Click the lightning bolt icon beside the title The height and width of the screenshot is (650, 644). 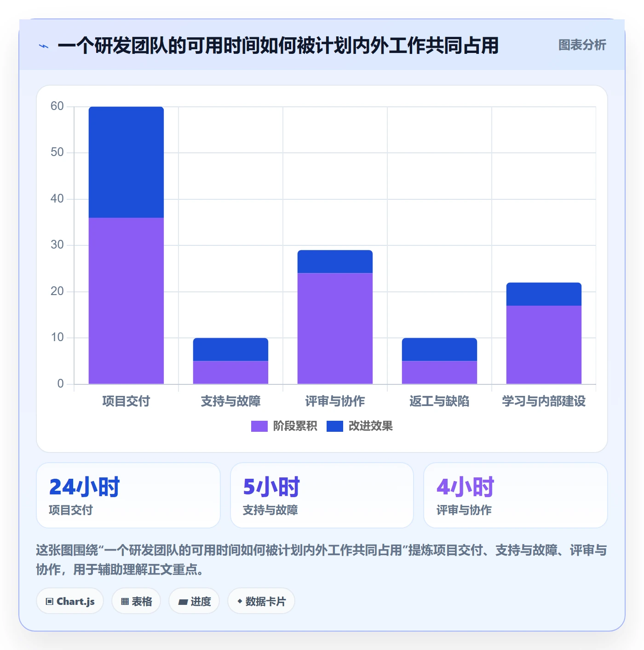coord(44,46)
